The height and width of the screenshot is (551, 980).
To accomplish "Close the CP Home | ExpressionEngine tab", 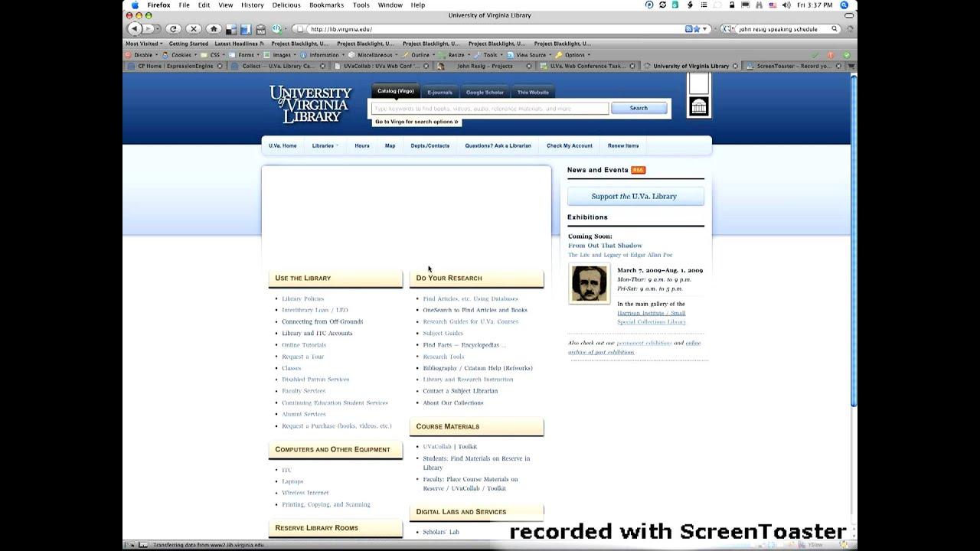I will point(220,67).
